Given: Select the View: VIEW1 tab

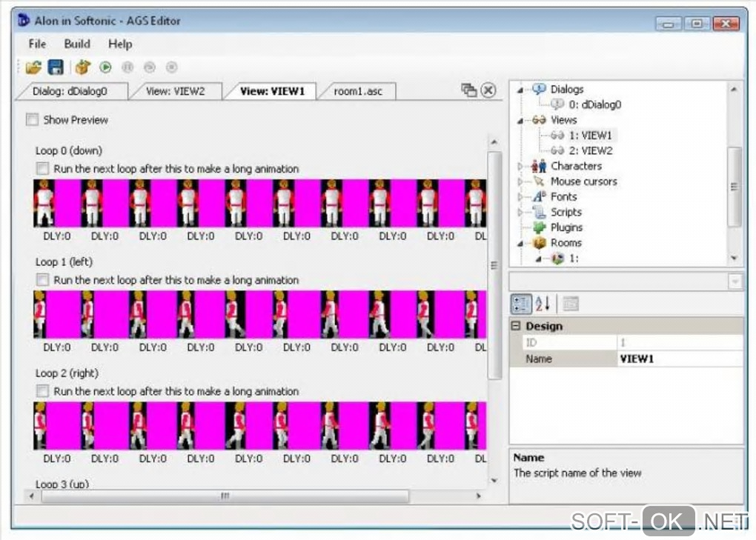Looking at the screenshot, I should [x=272, y=91].
